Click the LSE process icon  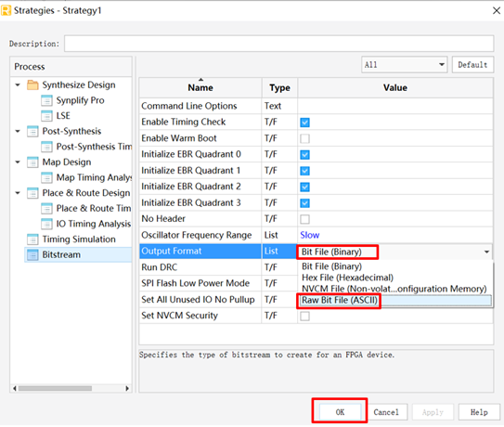pos(46,116)
